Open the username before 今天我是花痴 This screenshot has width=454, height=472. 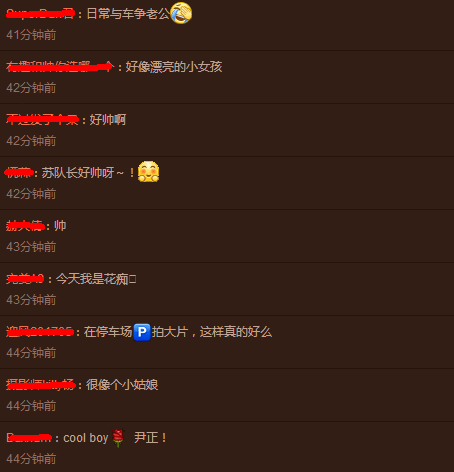(25, 279)
